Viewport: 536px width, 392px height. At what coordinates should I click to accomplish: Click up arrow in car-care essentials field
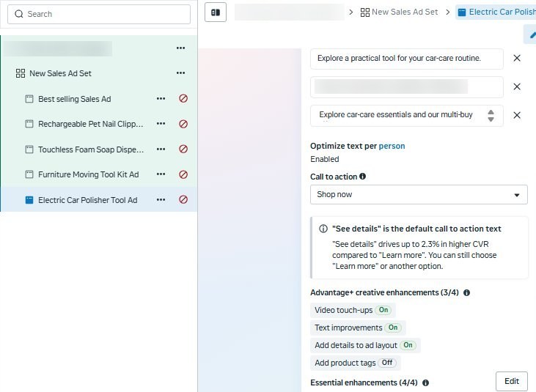tap(491, 112)
